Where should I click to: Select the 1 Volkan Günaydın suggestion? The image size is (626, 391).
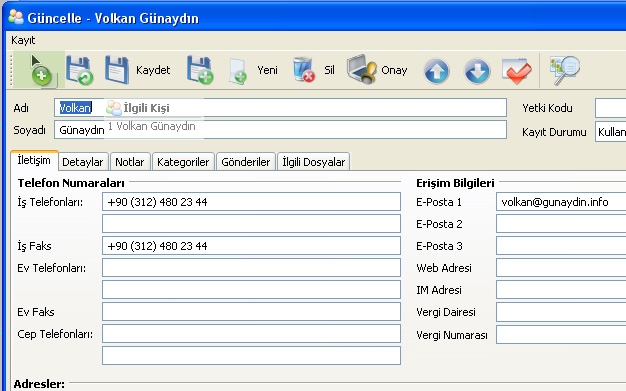pos(152,126)
